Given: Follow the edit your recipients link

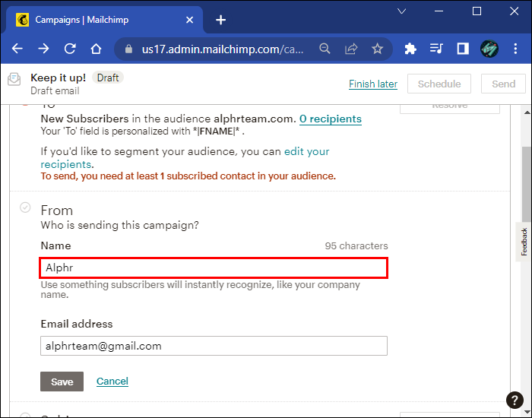Looking at the screenshot, I should [185, 158].
